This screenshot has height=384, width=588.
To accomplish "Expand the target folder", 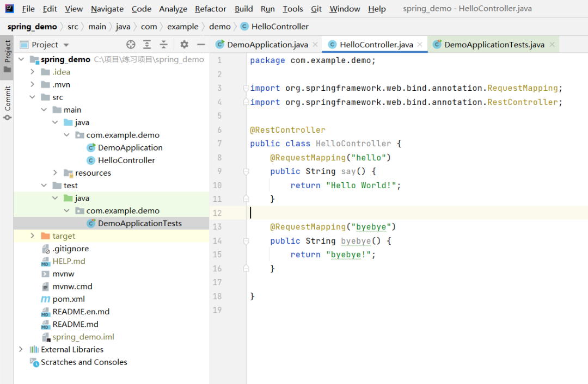I will tap(33, 236).
